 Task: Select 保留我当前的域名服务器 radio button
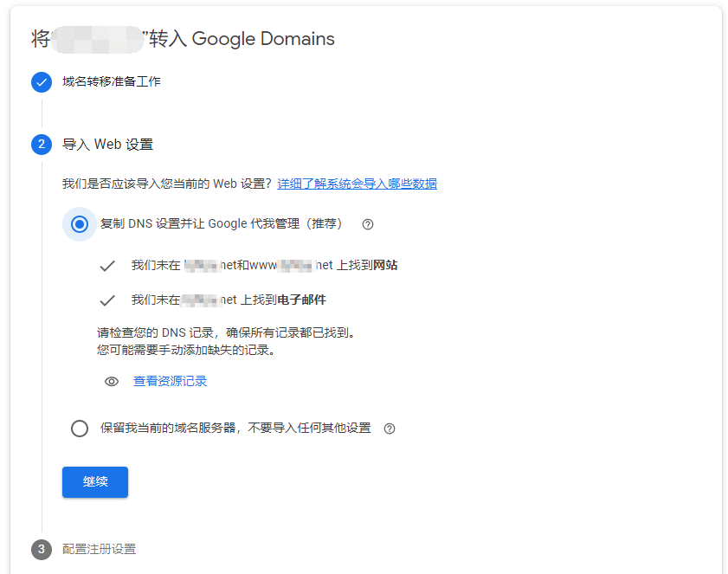[x=80, y=429]
